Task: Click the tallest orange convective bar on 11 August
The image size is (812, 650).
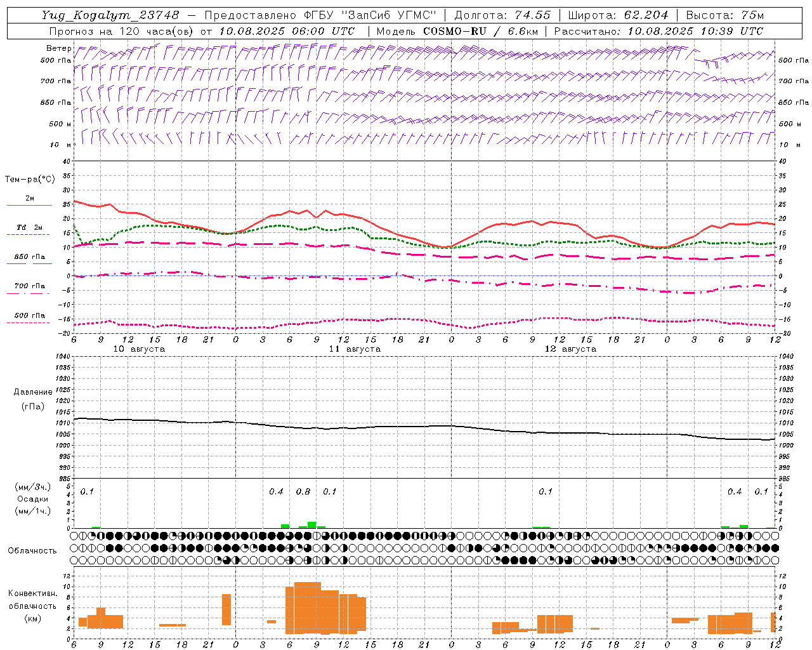Action: point(308,607)
